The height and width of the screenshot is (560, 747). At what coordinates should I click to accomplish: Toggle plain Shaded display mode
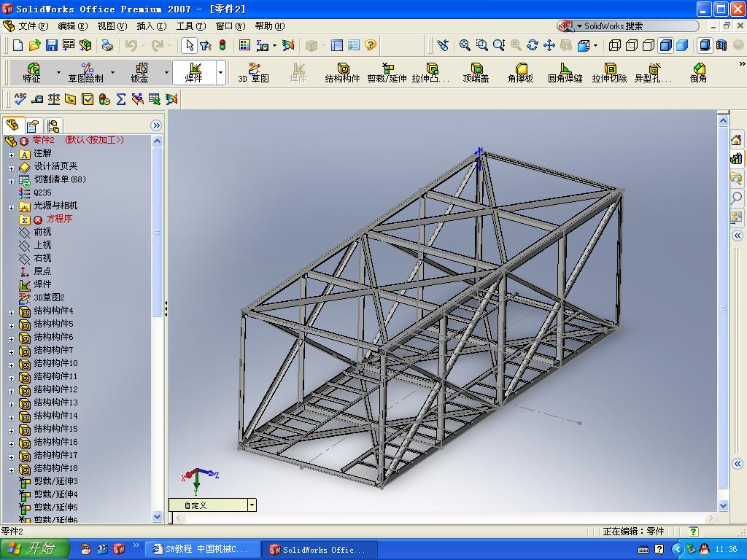682,45
